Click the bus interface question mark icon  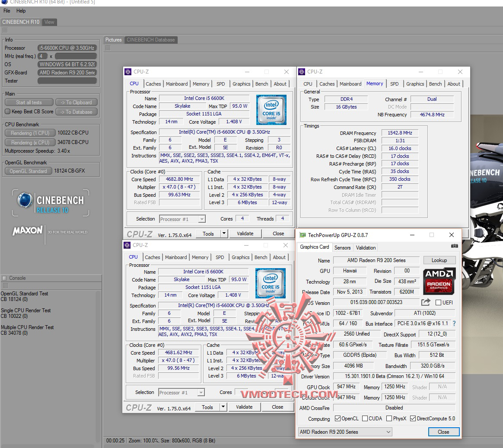pos(454,323)
